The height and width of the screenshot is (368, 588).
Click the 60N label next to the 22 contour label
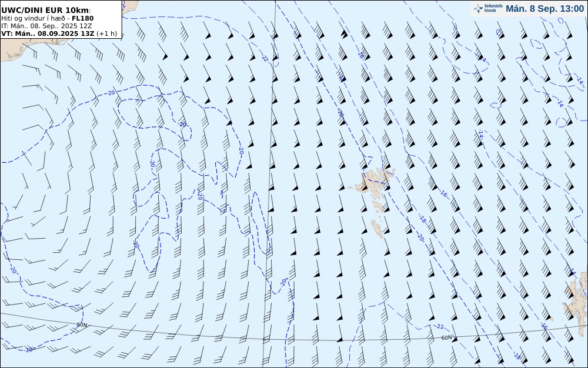click(x=446, y=337)
